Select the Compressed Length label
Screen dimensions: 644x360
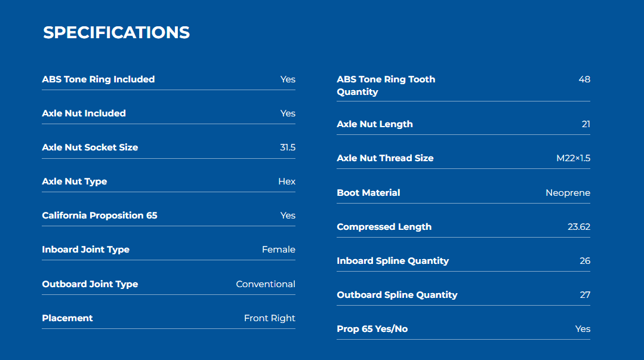tap(384, 227)
